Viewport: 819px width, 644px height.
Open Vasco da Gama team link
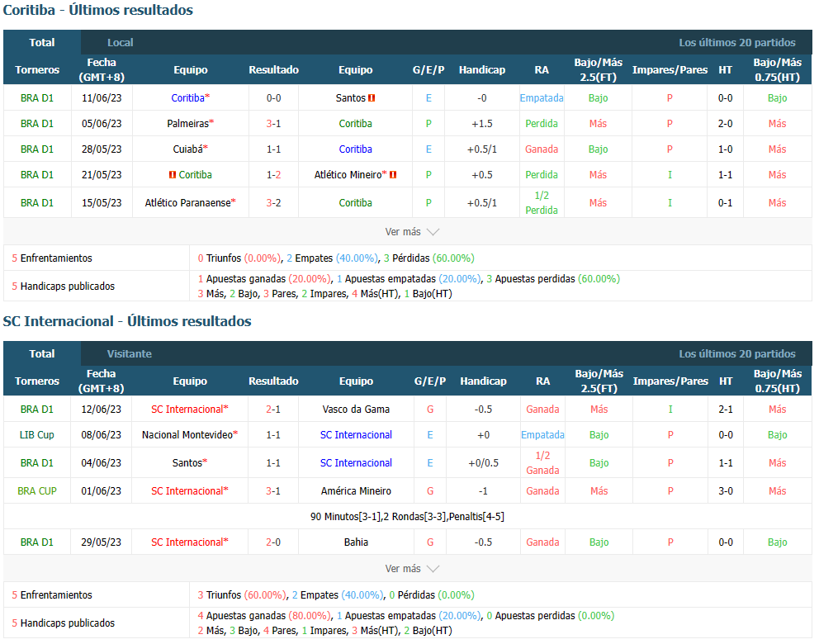pyautogui.click(x=356, y=409)
